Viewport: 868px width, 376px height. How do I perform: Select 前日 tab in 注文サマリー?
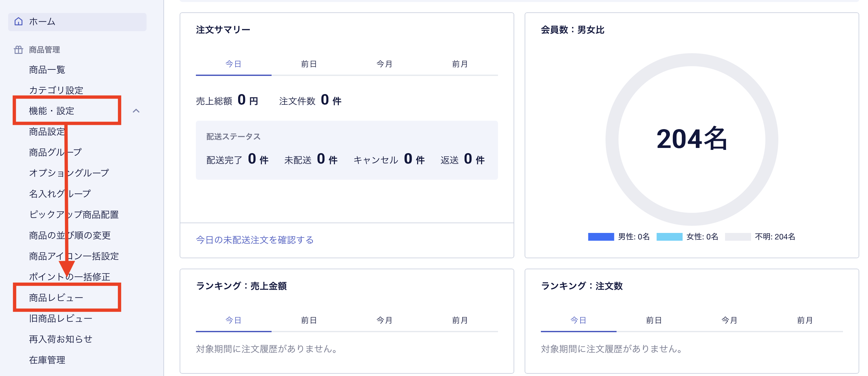click(x=309, y=64)
